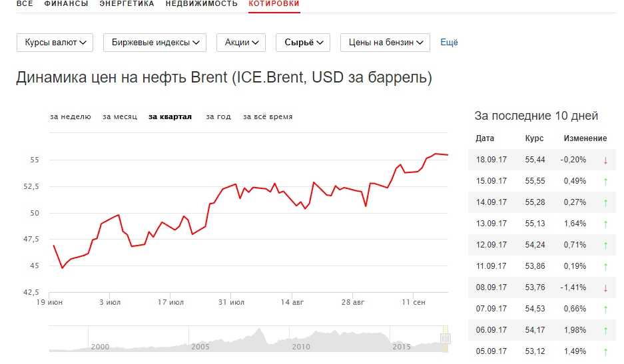Click green up arrow for 15.09.17
This screenshot has width=624, height=364.
605,181
